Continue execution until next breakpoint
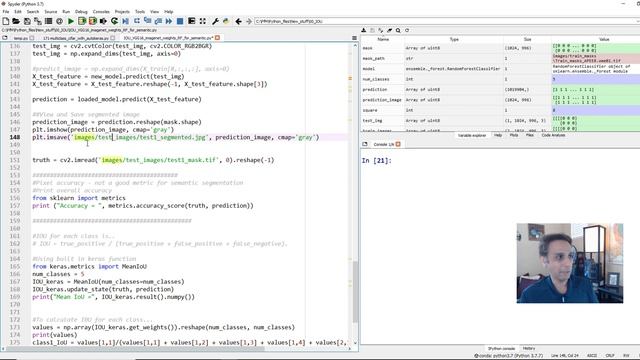This screenshot has width=640, height=360. coord(169,21)
